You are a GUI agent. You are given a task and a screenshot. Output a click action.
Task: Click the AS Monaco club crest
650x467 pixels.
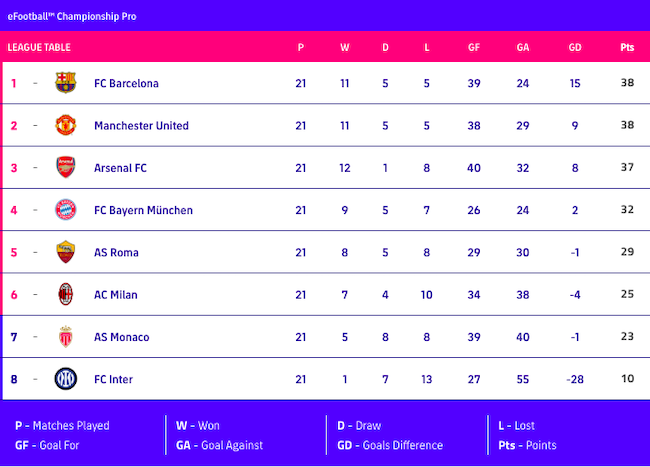(66, 337)
